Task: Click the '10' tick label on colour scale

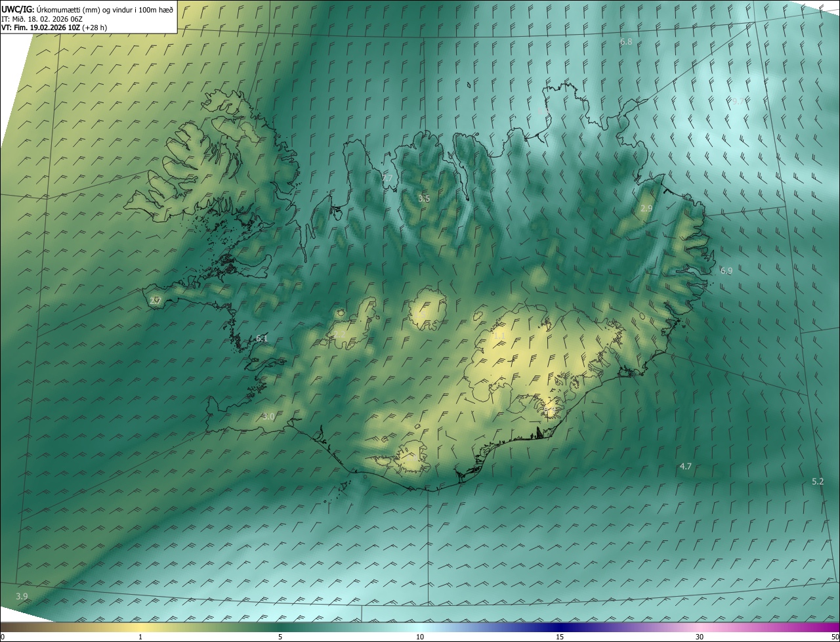Action: 420,637
